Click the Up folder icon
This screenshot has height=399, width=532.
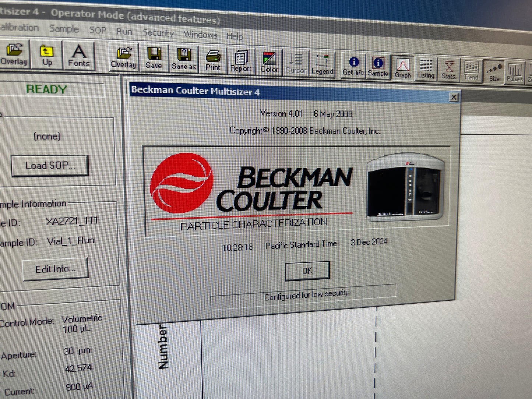(47, 55)
